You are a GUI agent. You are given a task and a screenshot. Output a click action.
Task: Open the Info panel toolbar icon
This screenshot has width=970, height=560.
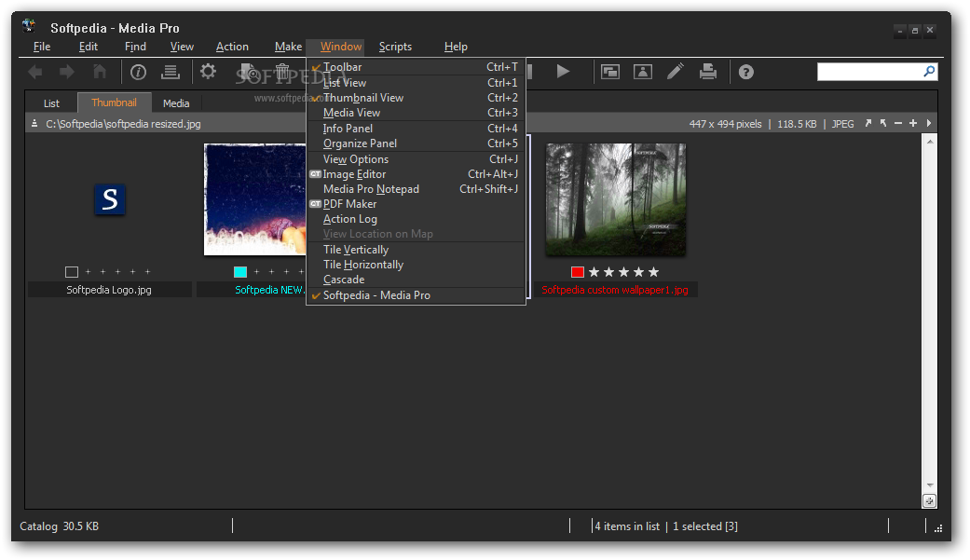pyautogui.click(x=138, y=73)
